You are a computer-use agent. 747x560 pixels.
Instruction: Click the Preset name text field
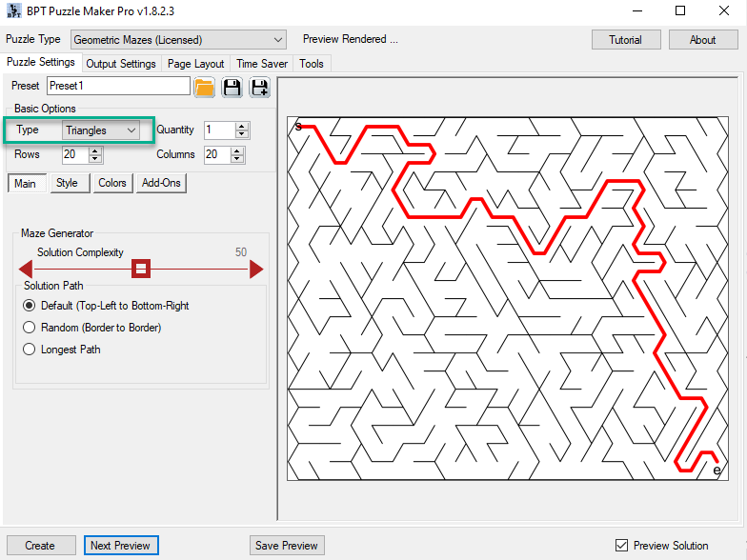118,86
